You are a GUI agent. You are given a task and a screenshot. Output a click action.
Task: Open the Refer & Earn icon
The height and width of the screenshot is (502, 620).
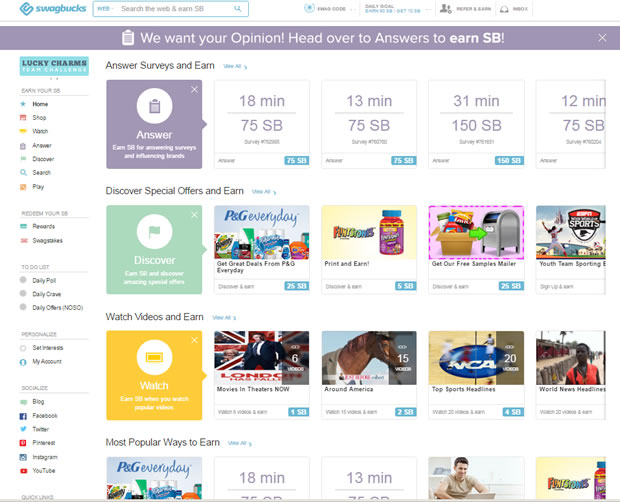click(x=446, y=8)
